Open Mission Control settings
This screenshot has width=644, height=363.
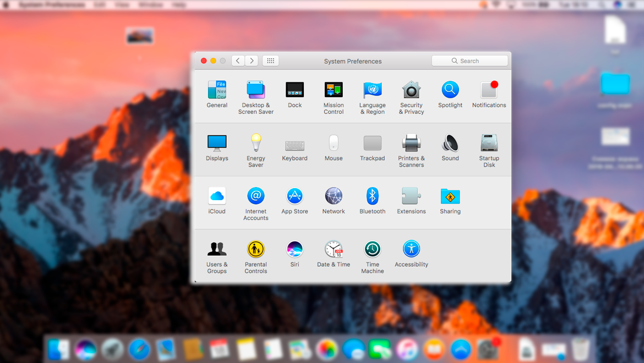[x=334, y=97]
